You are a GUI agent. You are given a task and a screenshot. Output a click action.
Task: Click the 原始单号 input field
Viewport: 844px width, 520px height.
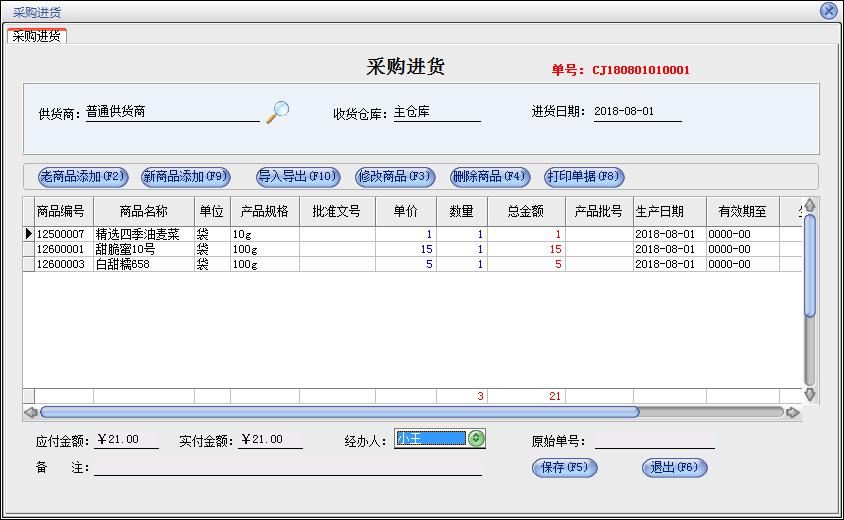(654, 440)
